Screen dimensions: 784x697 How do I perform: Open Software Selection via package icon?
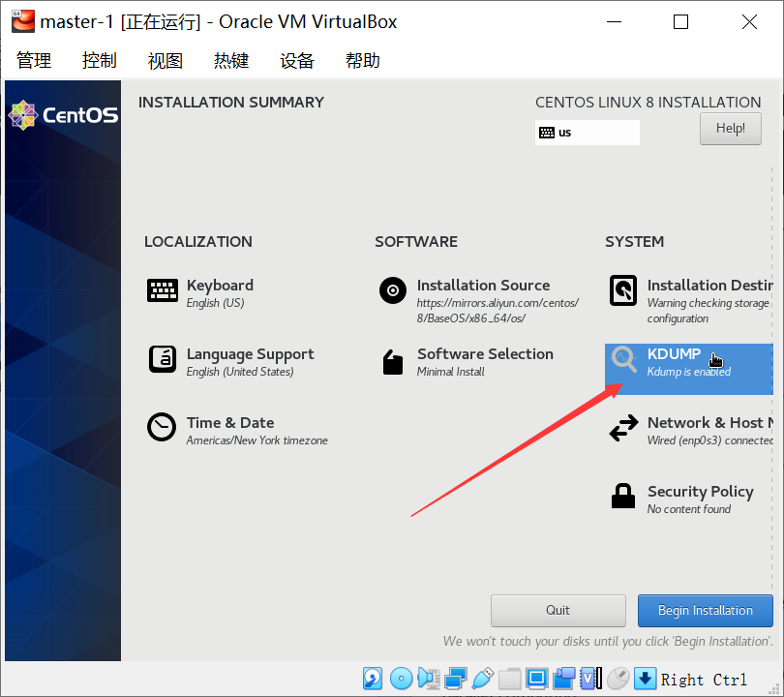(393, 361)
